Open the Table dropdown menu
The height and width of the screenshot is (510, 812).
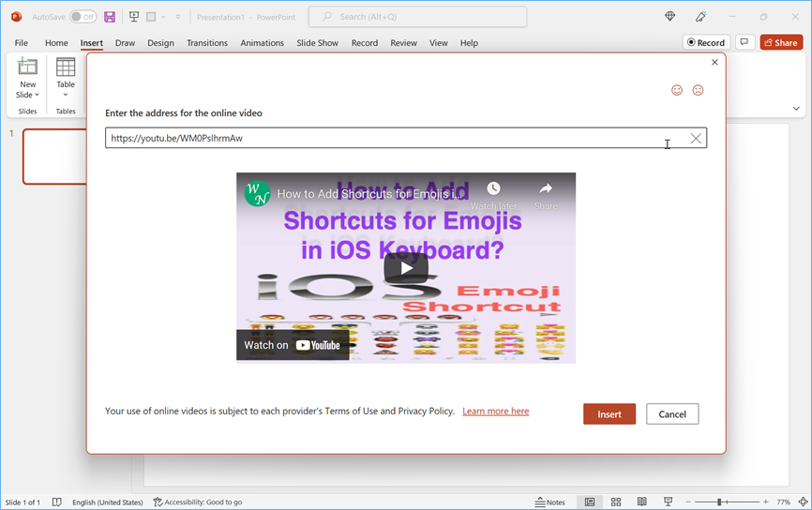66,95
